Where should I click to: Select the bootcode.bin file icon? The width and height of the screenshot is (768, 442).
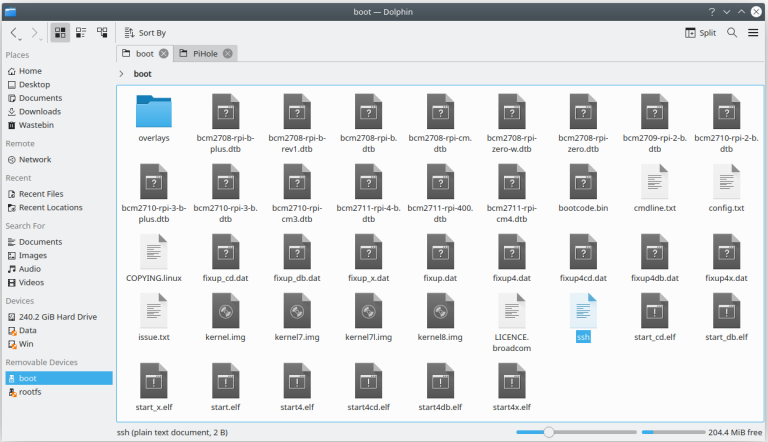tap(583, 182)
